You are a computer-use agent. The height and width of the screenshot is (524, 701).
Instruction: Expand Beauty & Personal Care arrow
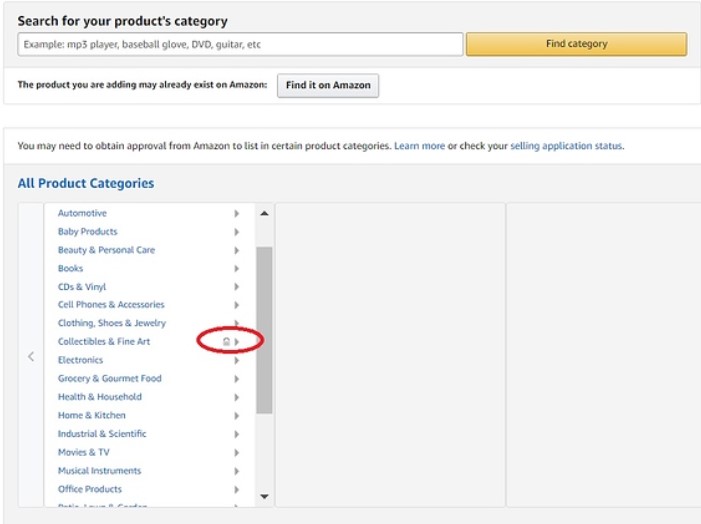(236, 250)
